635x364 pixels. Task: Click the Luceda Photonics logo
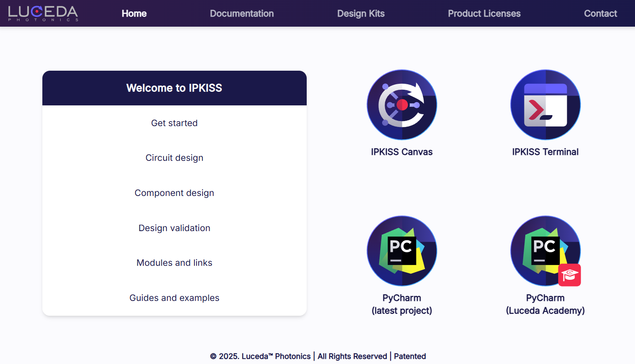click(x=43, y=13)
